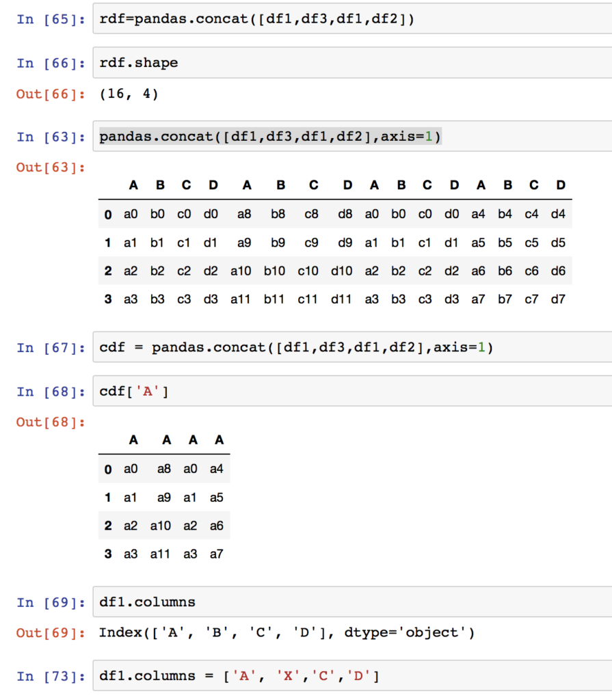Screen dimensions: 612x700
Task: Click into the cdf = pandas.concat cell
Action: coord(342,347)
